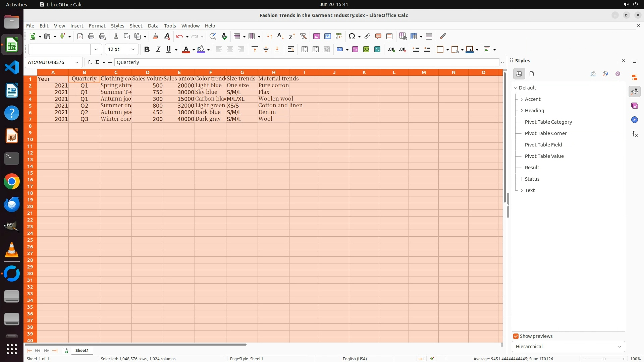The height and width of the screenshot is (362, 644).
Task: Toggle Bold formatting button
Action: (147, 50)
